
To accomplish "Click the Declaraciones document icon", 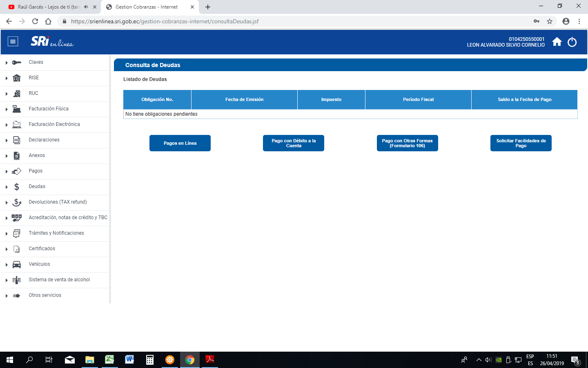I will pyautogui.click(x=17, y=140).
